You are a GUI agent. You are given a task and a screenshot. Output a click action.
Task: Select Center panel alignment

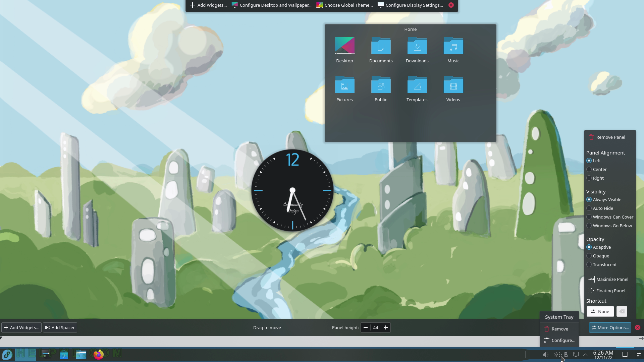click(596, 169)
